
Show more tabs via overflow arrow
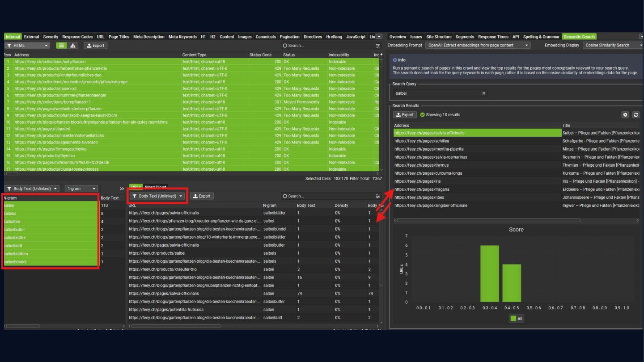379,37
